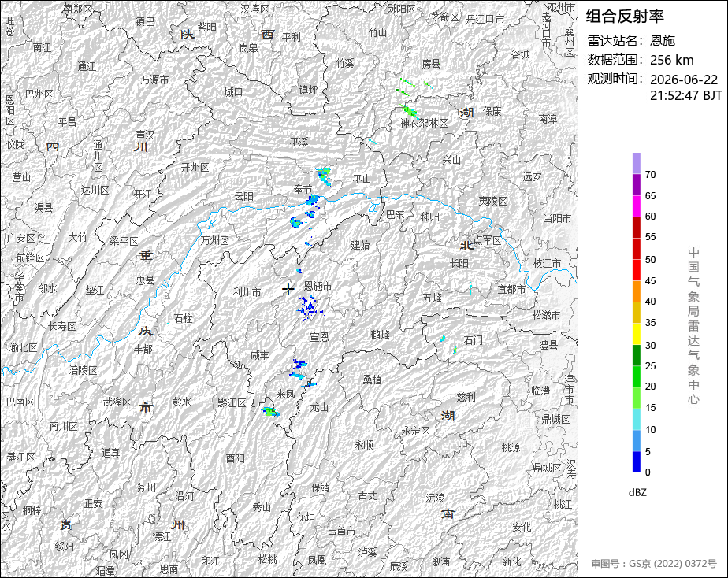Click the 宣恩 map label

[x=319, y=337]
